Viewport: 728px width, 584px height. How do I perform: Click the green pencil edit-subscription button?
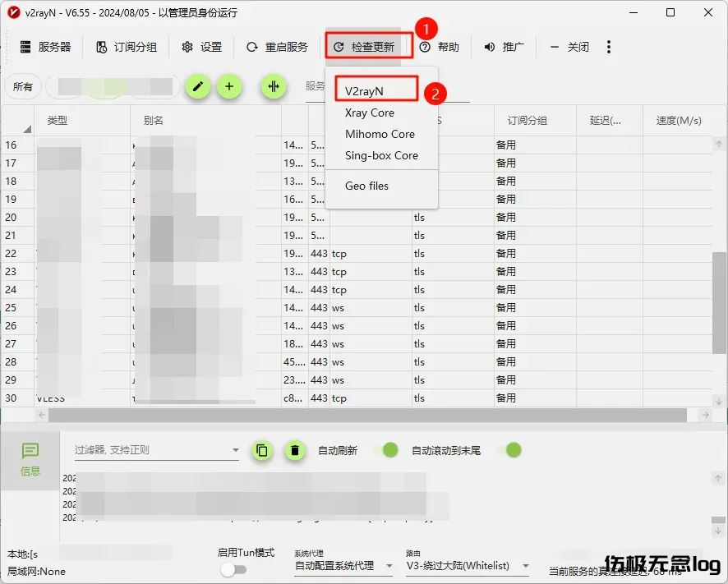coord(198,86)
